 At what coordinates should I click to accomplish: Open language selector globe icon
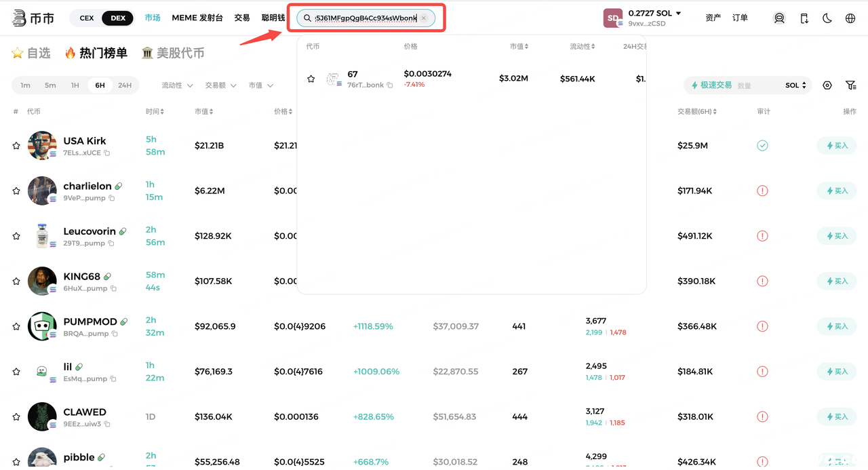[850, 18]
